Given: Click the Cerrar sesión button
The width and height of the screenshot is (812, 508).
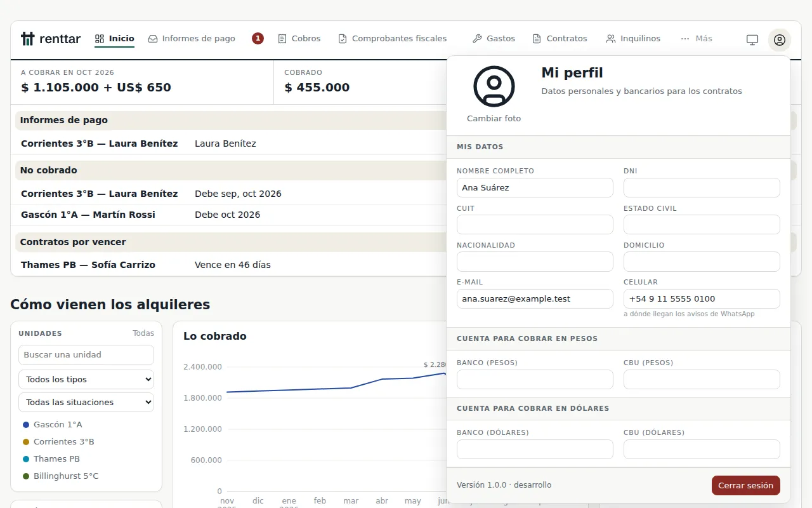Looking at the screenshot, I should click(746, 485).
